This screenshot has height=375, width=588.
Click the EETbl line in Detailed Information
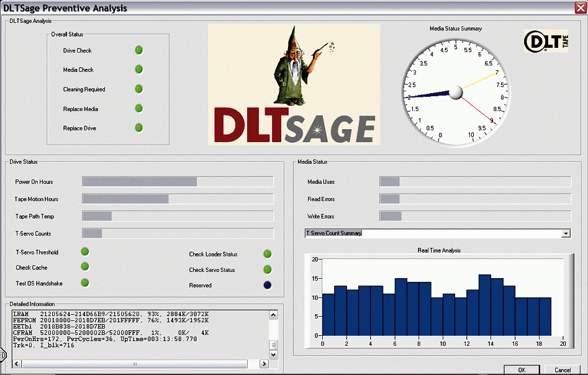click(59, 327)
